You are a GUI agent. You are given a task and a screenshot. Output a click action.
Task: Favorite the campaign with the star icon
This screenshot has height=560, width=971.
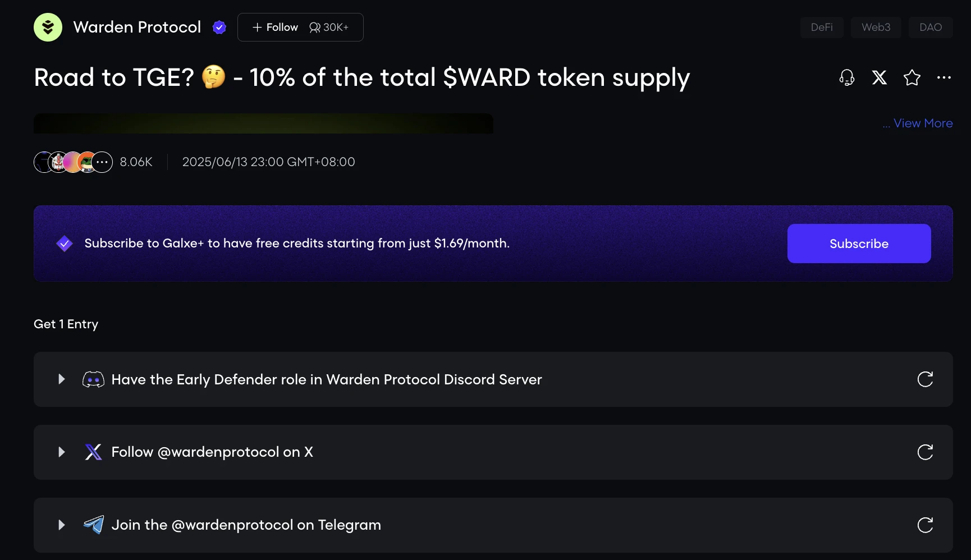point(912,77)
